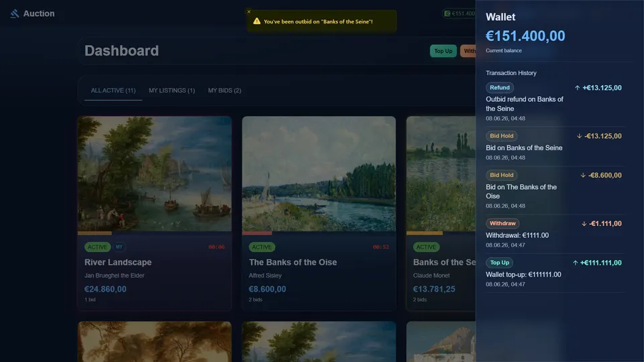
Task: Click the down arrow beside -€1.111,00
Action: (584, 224)
